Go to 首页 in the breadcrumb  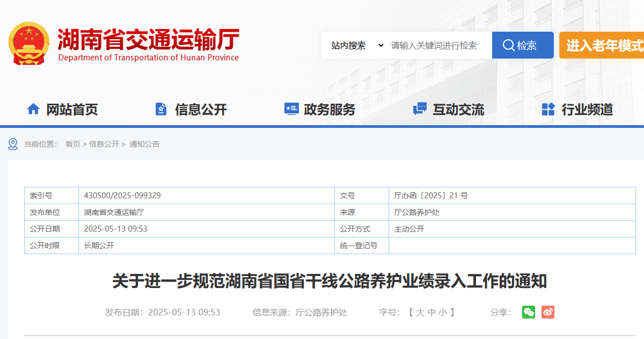pyautogui.click(x=72, y=144)
